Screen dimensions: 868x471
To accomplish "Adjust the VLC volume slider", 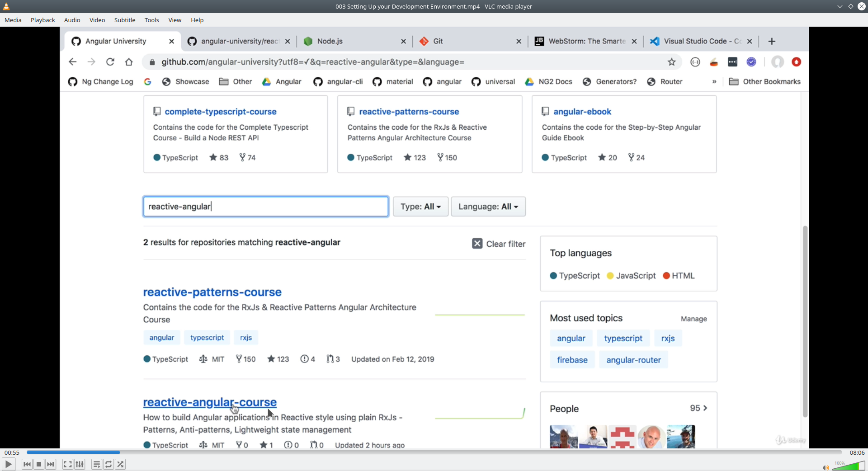I will (849, 466).
